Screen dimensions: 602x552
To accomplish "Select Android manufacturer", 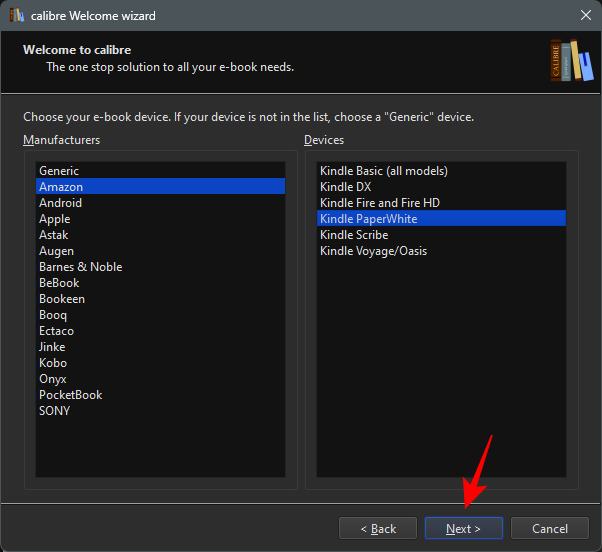I will (60, 203).
